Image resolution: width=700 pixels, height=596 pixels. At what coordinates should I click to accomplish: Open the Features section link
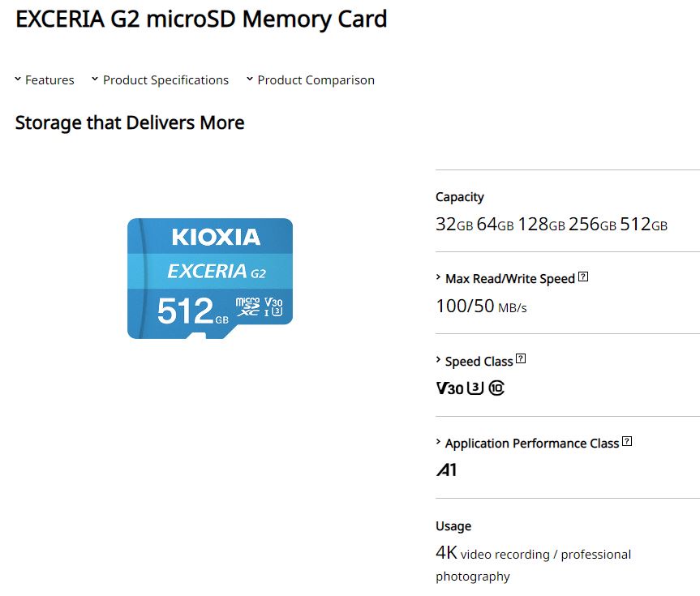pyautogui.click(x=49, y=80)
